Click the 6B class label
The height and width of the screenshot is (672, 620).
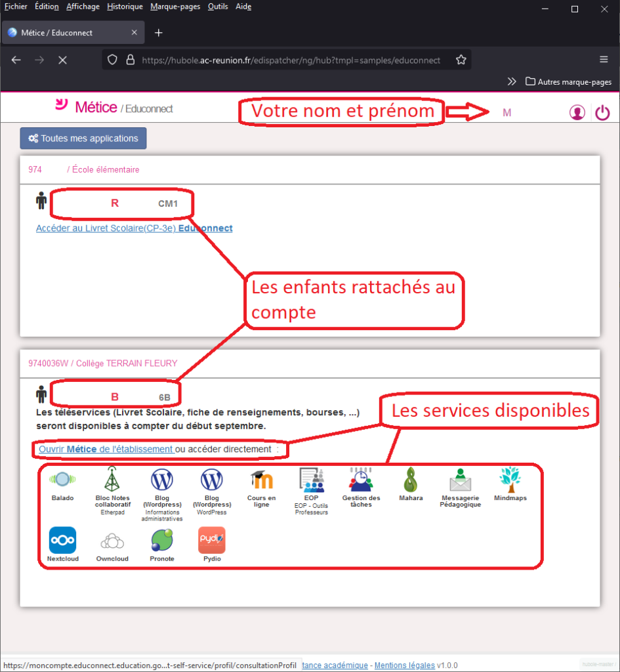pyautogui.click(x=165, y=397)
